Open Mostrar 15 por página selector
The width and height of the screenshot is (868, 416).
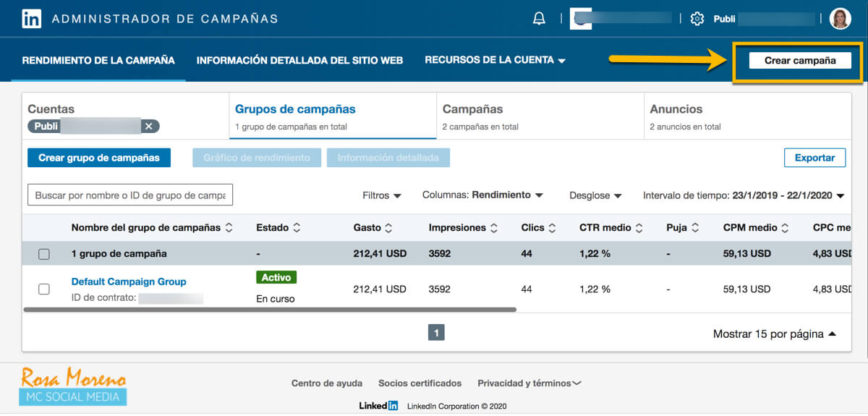775,334
